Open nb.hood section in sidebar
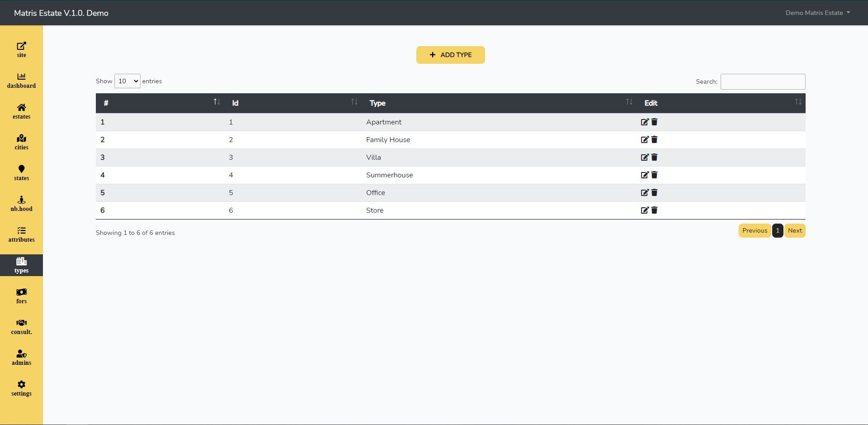Image resolution: width=868 pixels, height=425 pixels. click(21, 204)
